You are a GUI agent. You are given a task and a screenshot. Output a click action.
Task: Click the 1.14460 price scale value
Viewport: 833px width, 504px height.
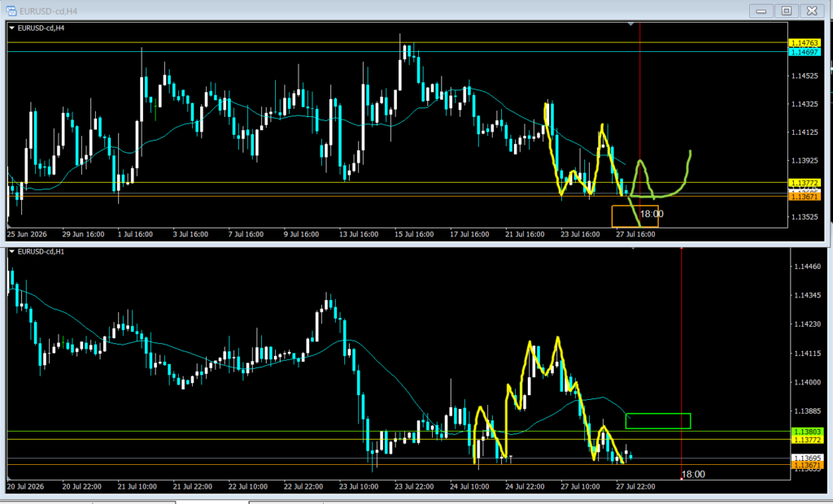[808, 266]
